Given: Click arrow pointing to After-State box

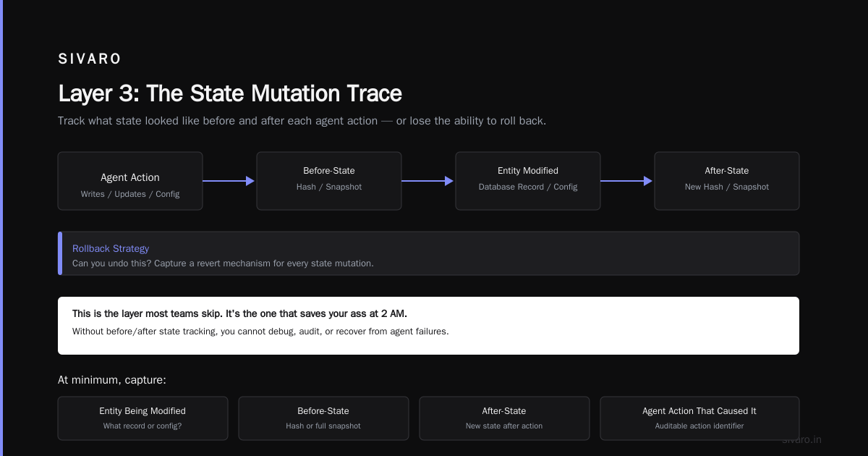Looking at the screenshot, I should [x=627, y=181].
